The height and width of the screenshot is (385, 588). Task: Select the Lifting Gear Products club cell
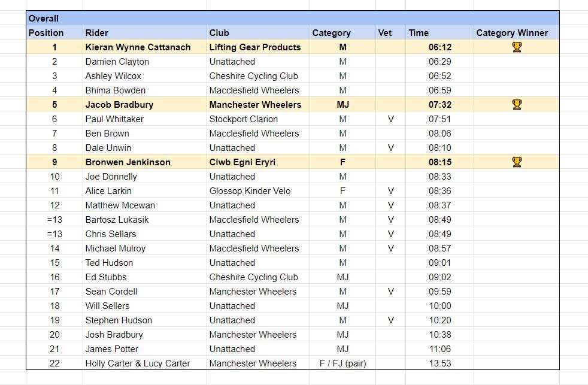point(255,47)
